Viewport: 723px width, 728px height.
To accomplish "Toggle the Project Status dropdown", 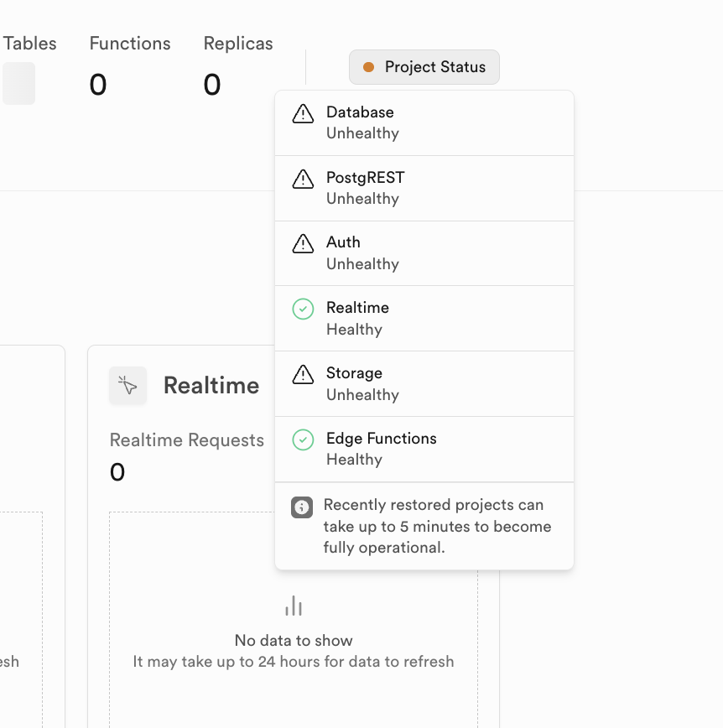I will [424, 67].
